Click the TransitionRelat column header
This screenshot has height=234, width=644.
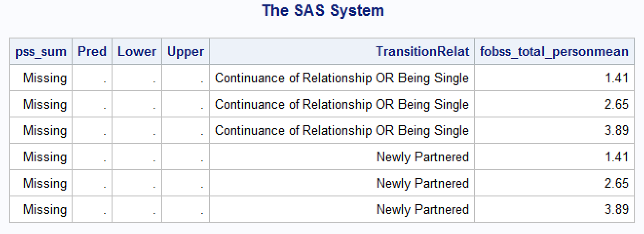(x=422, y=52)
